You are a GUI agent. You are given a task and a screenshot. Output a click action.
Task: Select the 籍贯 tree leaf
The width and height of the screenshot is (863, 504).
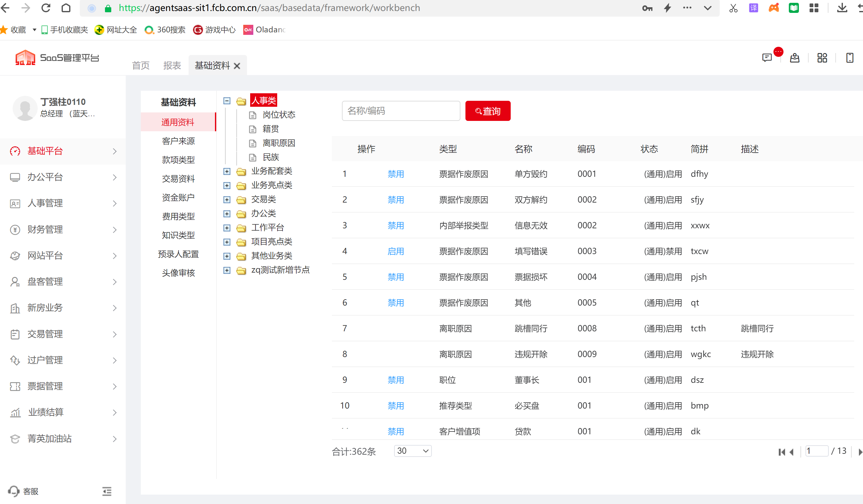[x=271, y=129]
